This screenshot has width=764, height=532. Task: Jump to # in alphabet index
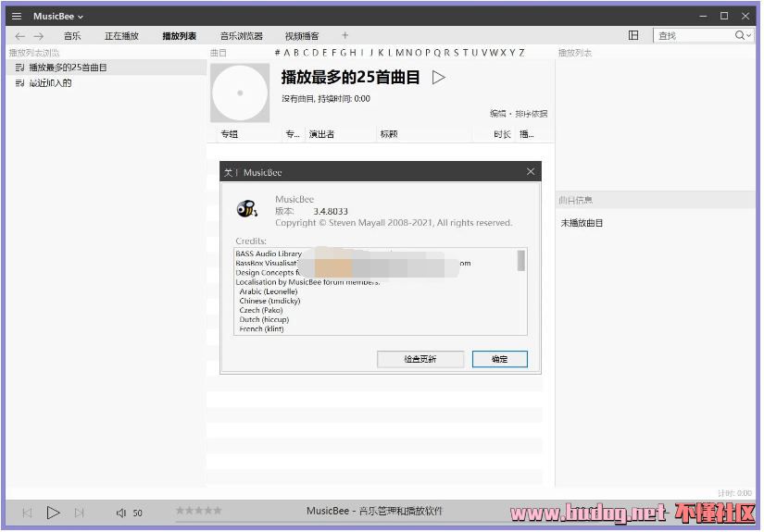point(277,53)
